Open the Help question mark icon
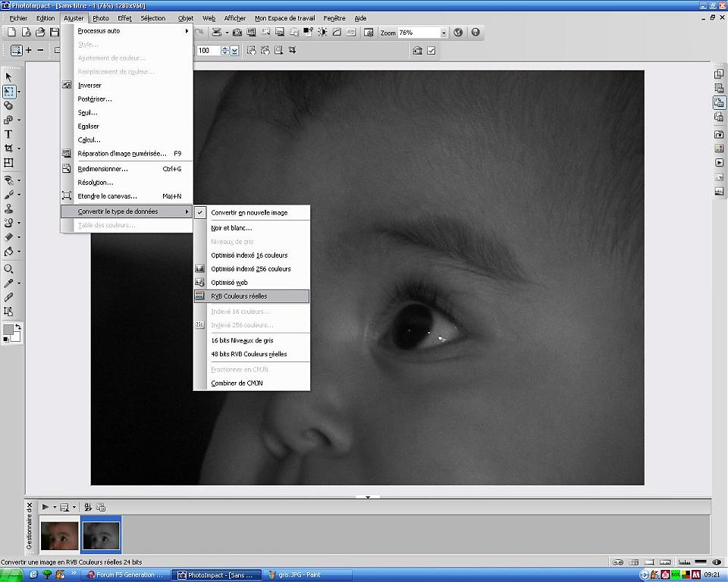This screenshot has height=582, width=728. [x=475, y=32]
